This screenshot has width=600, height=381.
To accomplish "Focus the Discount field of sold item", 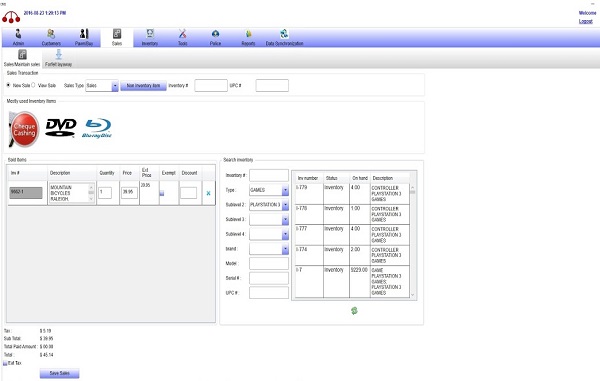I will click(x=189, y=193).
